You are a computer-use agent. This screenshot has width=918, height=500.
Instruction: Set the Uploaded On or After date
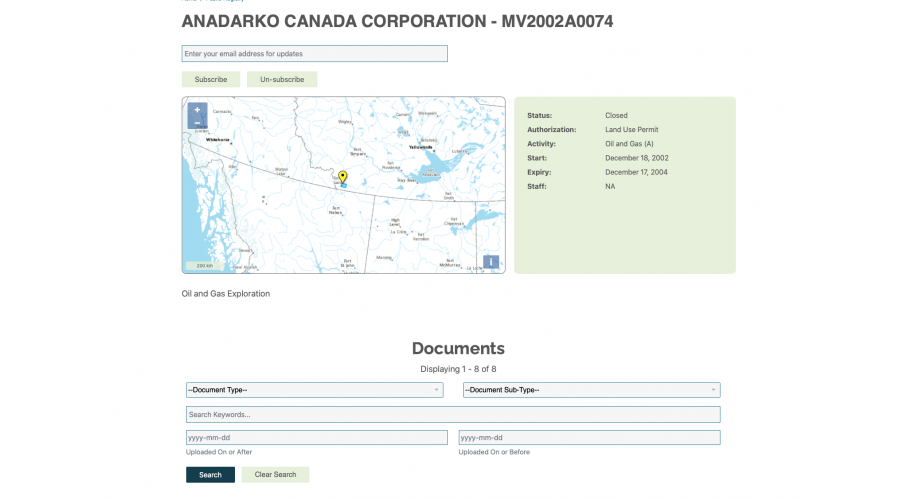pos(317,437)
